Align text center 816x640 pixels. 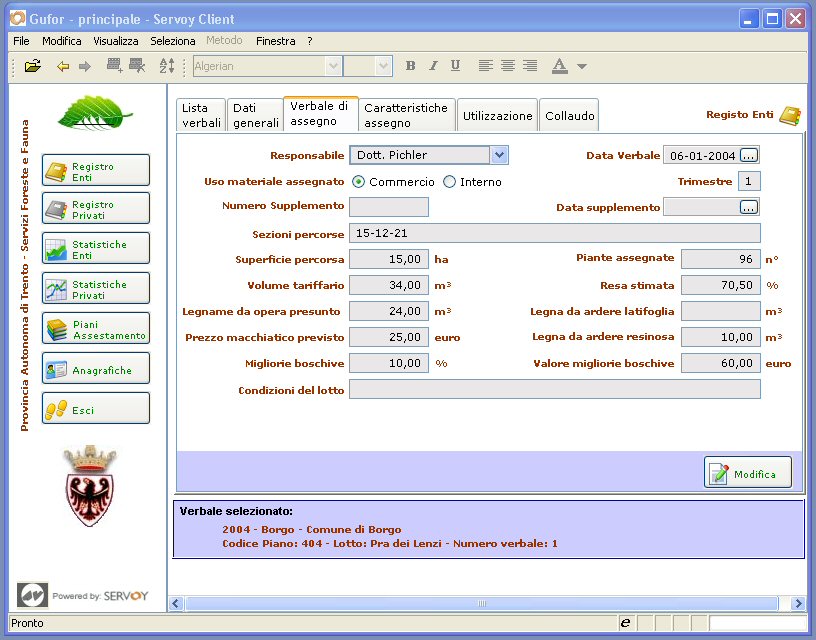[508, 66]
